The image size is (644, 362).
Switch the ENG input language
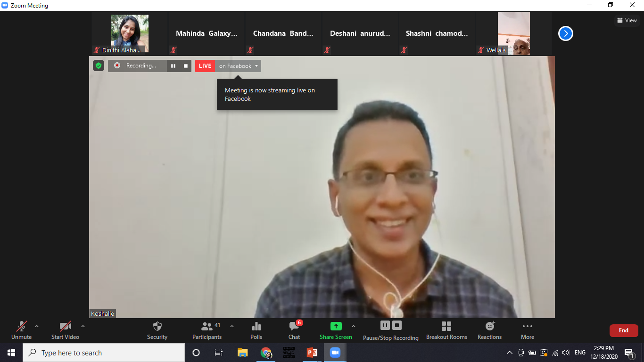(x=580, y=353)
